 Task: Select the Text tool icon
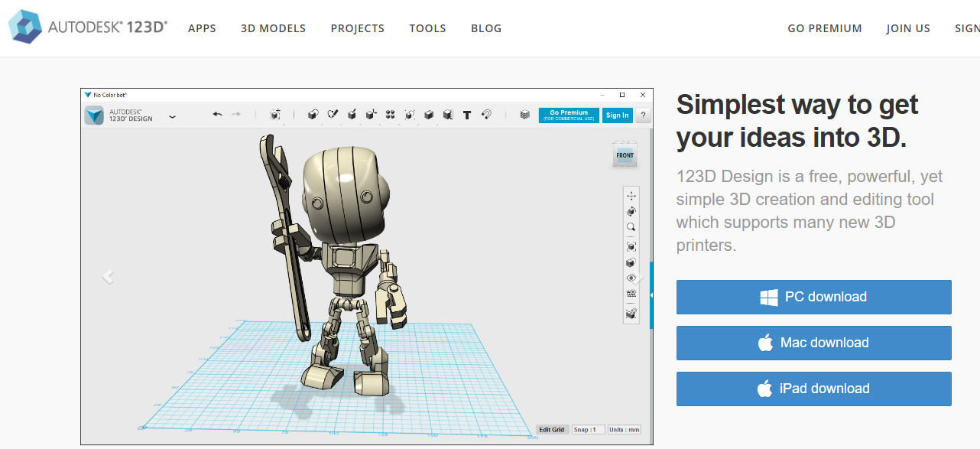467,116
